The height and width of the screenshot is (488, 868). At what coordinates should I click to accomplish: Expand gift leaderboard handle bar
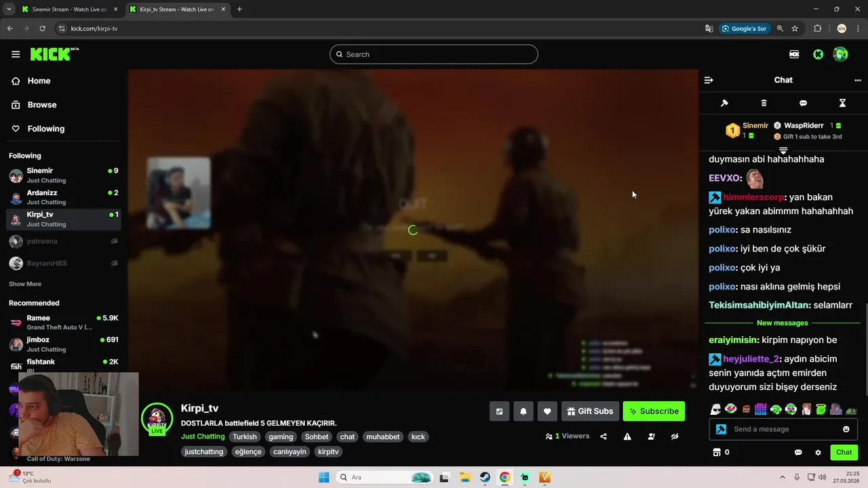pos(783,150)
